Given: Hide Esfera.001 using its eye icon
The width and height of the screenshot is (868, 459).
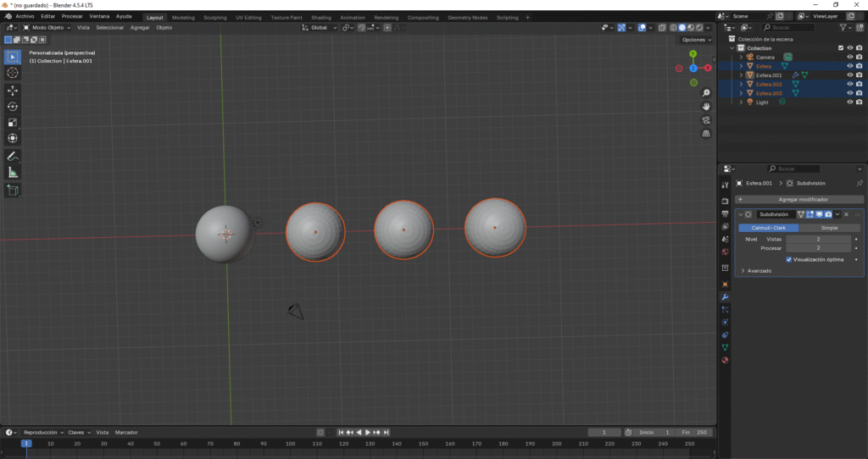Looking at the screenshot, I should pos(849,75).
